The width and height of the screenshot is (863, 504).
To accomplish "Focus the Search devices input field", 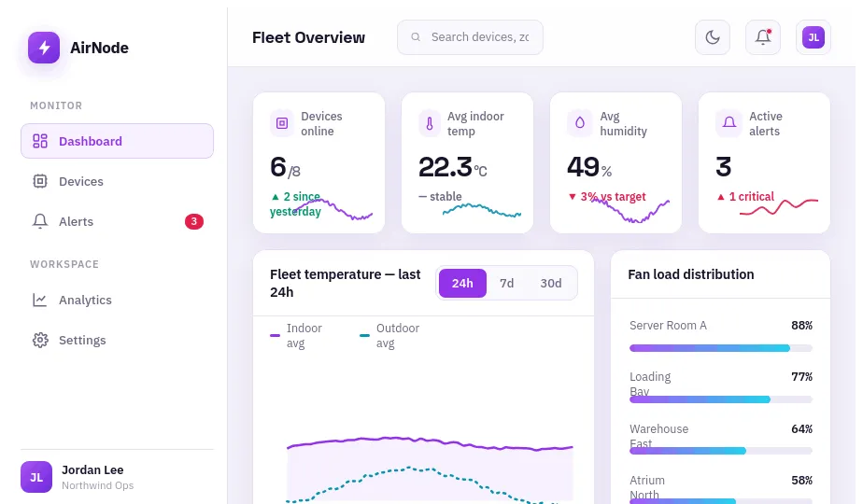I will pos(470,37).
